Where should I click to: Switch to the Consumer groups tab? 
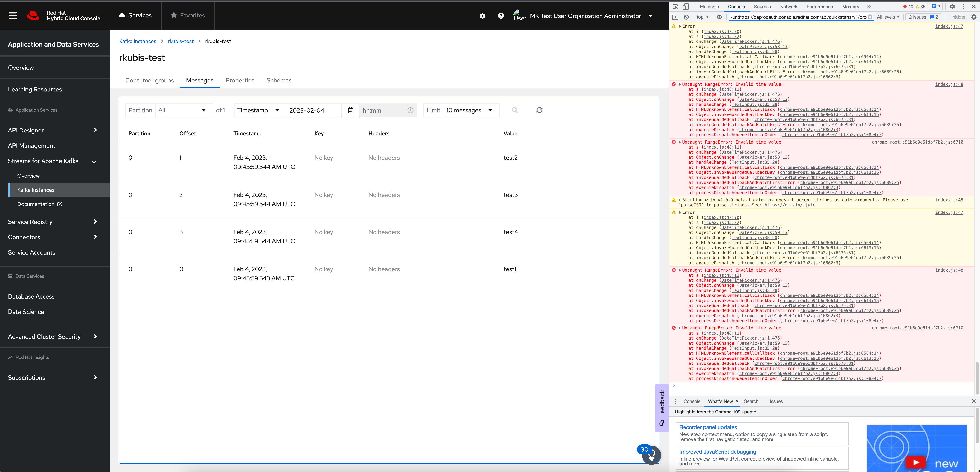point(149,81)
